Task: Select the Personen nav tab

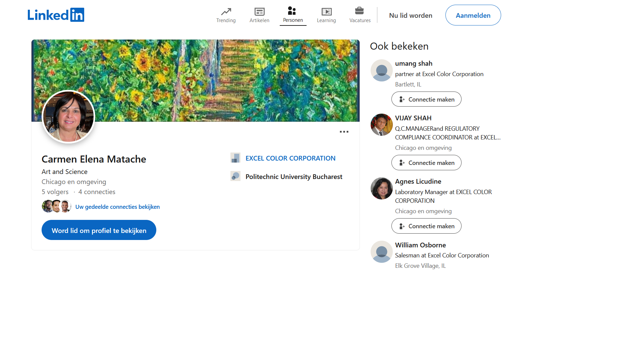Action: tap(293, 15)
